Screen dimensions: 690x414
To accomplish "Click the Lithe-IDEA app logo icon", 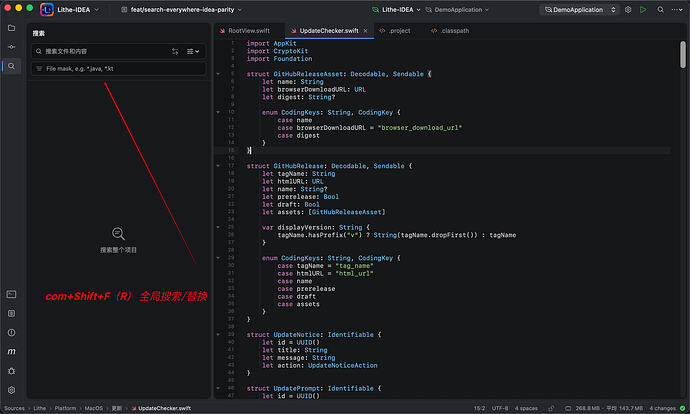I will coord(47,9).
